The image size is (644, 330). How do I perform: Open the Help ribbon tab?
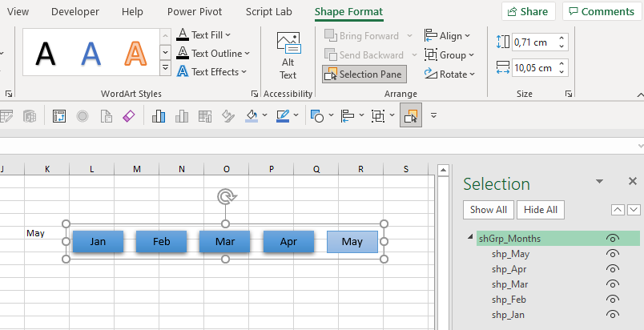point(132,11)
